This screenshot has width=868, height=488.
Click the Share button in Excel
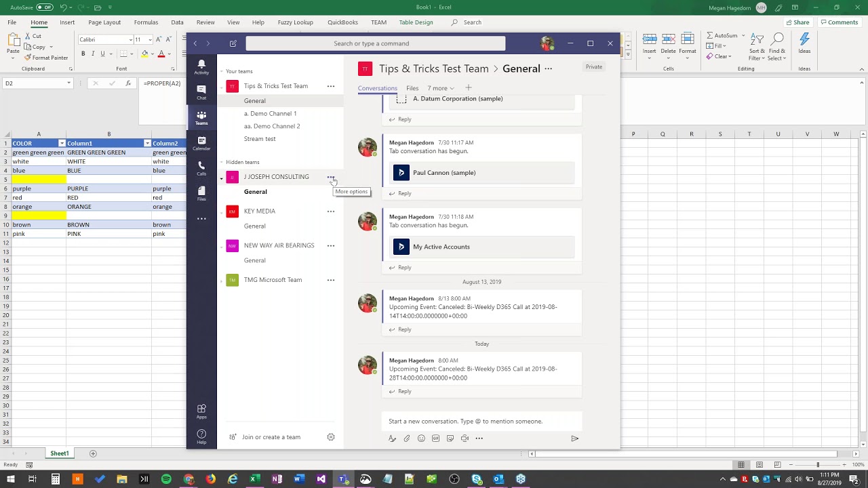[x=797, y=22]
